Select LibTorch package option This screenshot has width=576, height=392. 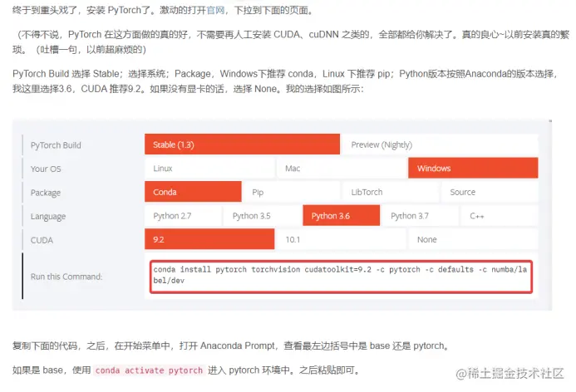point(390,192)
